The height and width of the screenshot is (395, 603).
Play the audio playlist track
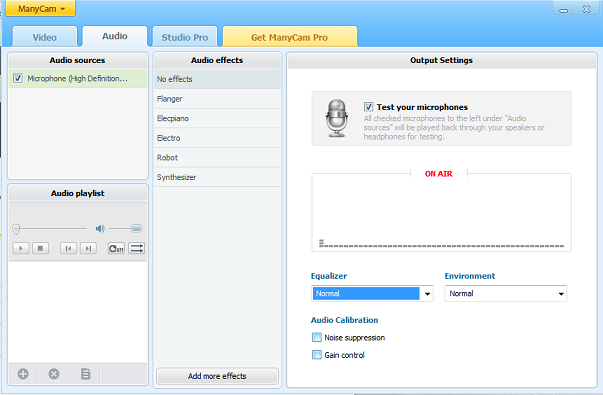click(21, 248)
